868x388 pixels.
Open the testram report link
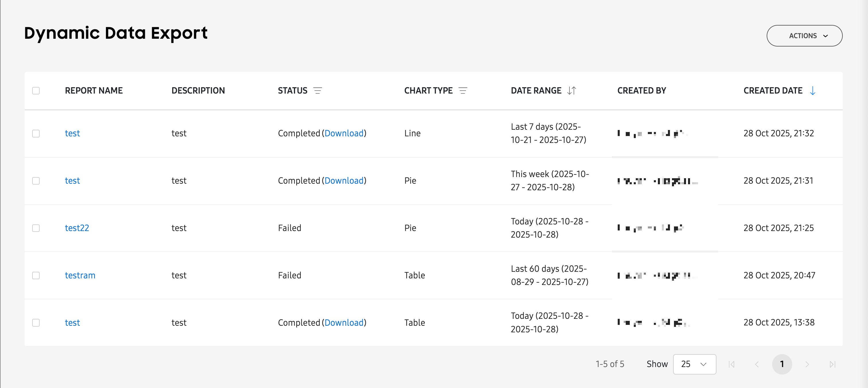point(80,276)
